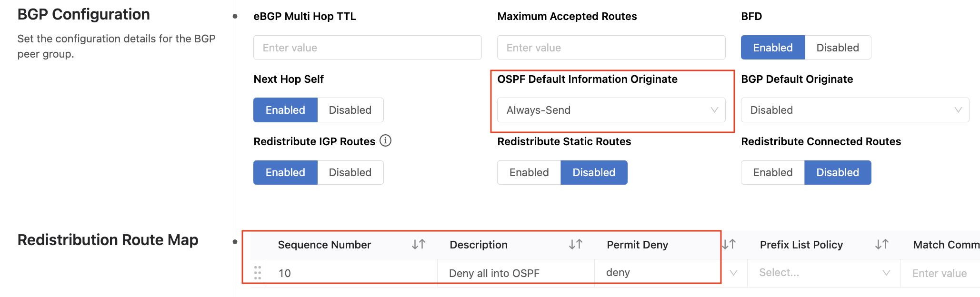Sort table by Permit Deny column
Image resolution: width=980 pixels, height=297 pixels.
coord(729,245)
